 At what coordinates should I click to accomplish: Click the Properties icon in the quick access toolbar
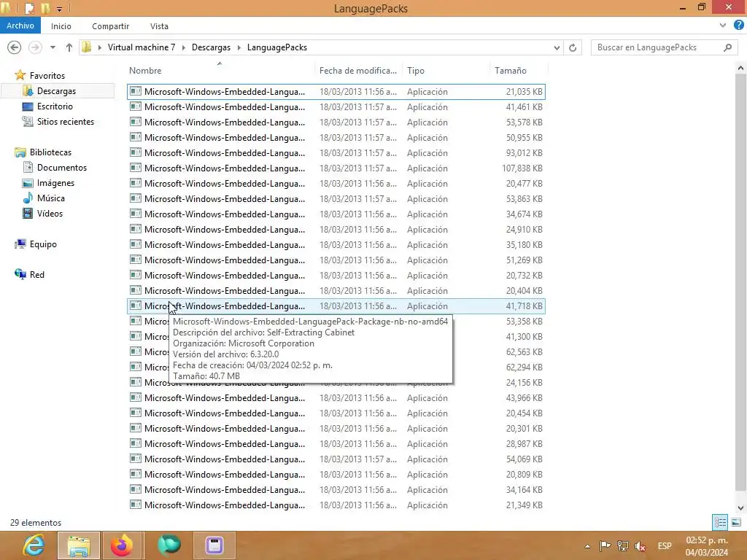[x=29, y=8]
